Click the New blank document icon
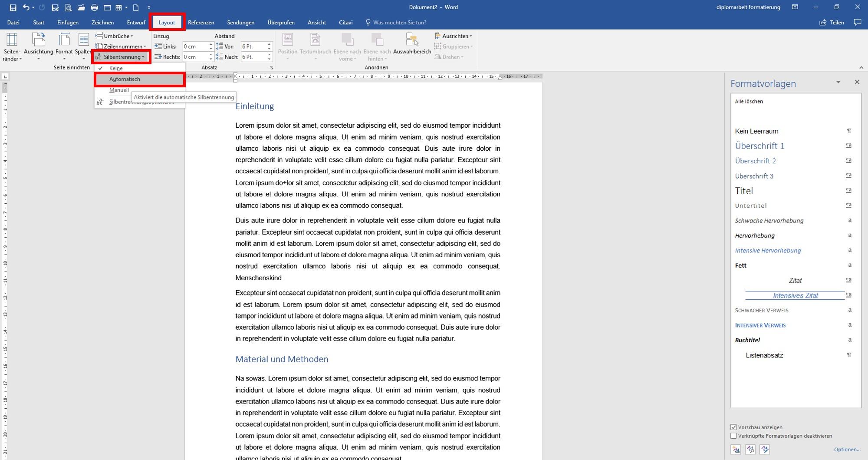This screenshot has height=460, width=868. click(x=136, y=7)
